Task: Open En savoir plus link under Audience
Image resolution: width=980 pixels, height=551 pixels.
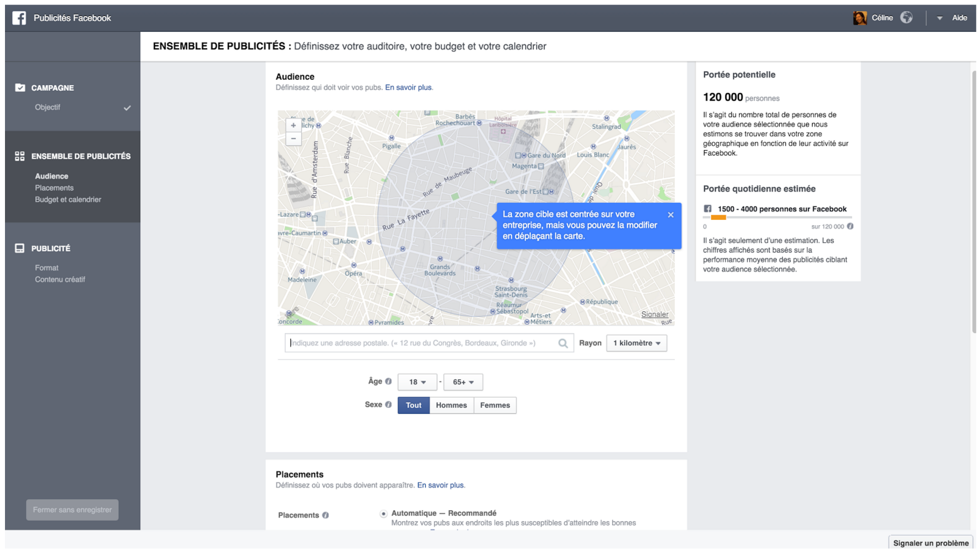Action: [408, 87]
